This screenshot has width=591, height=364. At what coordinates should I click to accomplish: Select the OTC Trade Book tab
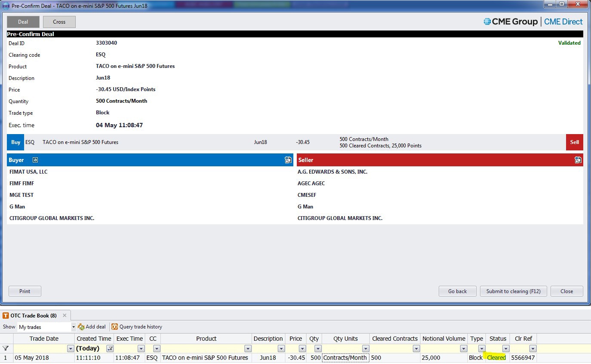pos(30,315)
